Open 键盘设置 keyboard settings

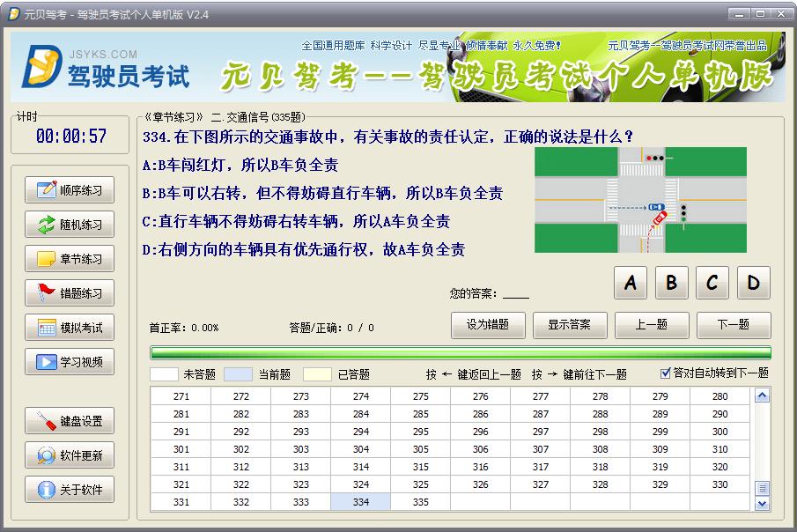(x=70, y=421)
